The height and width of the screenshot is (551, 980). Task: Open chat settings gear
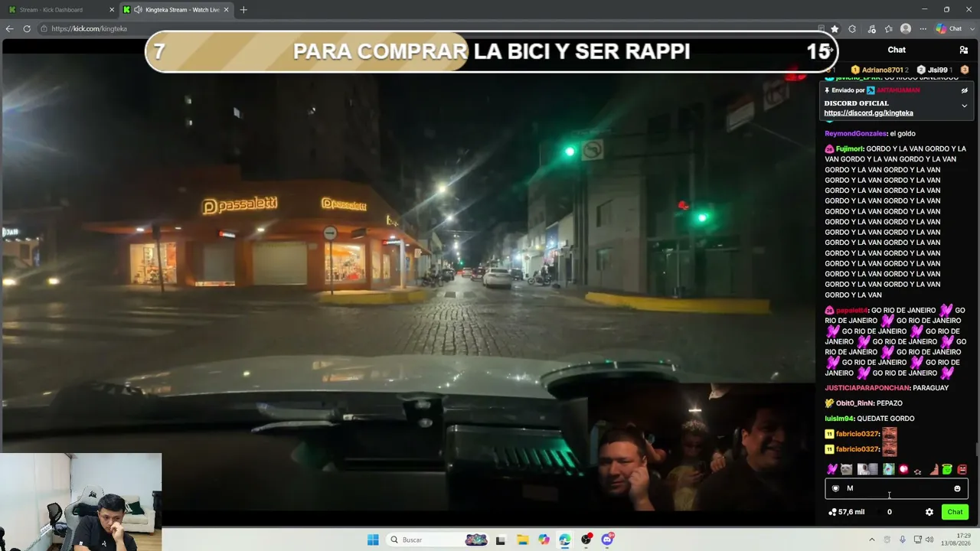point(929,512)
